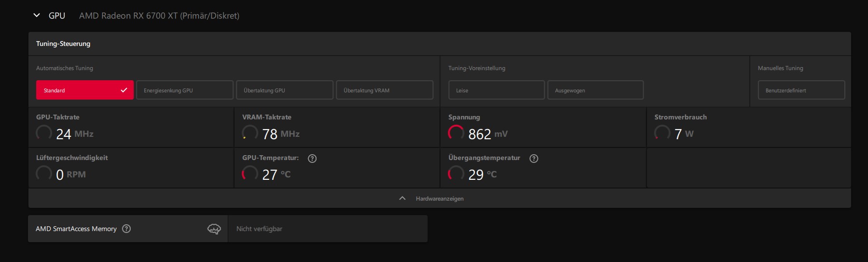Image resolution: width=868 pixels, height=262 pixels.
Task: Enable Übertaktung GPU tuning
Action: 285,90
